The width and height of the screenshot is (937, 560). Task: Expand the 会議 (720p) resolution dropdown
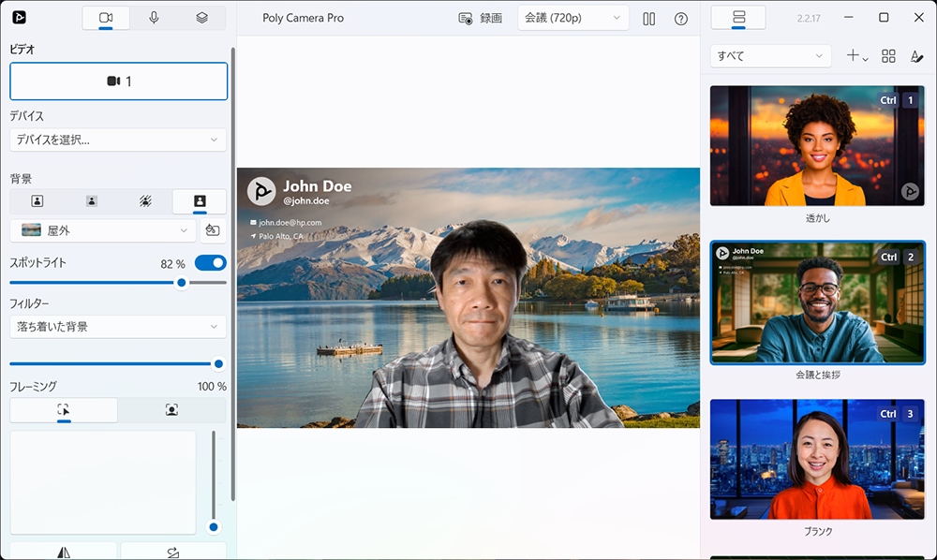[573, 18]
